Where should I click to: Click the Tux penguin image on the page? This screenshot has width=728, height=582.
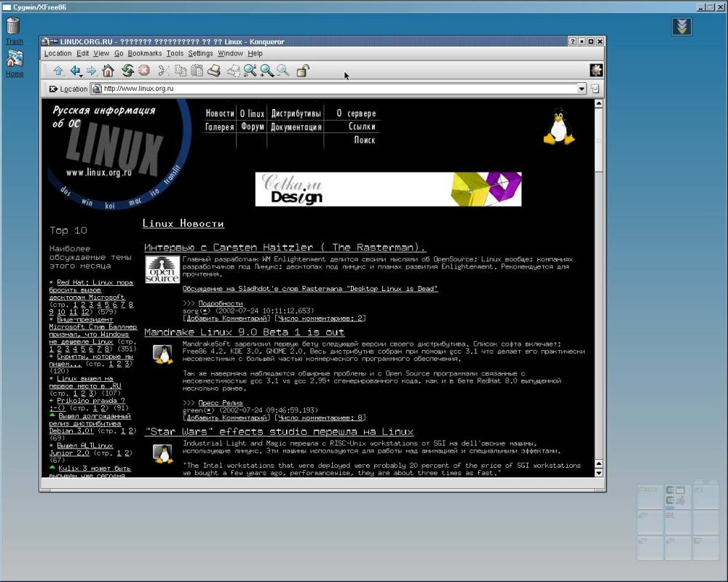click(559, 127)
